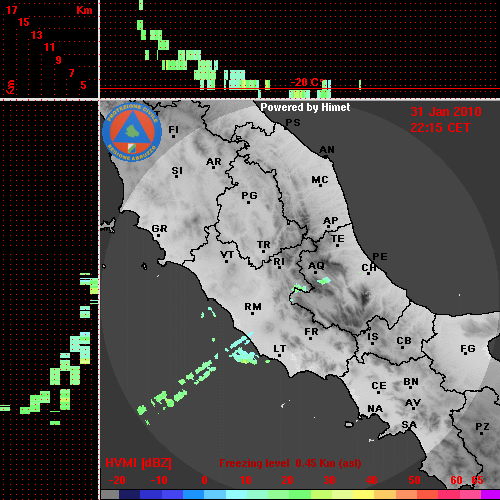This screenshot has height=500, width=500.
Task: Click the PE city label
Action: pyautogui.click(x=380, y=256)
